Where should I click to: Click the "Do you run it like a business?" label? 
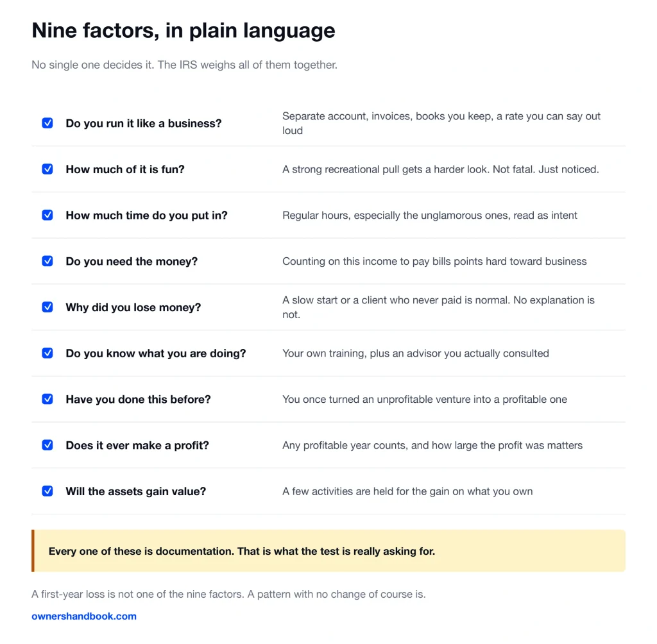click(x=143, y=124)
